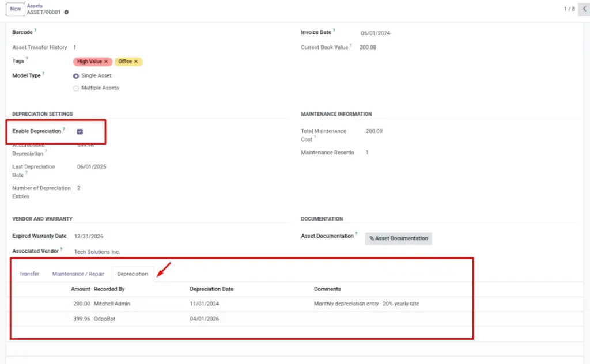
Task: Click OdooBot in depreciation table
Action: click(105, 318)
